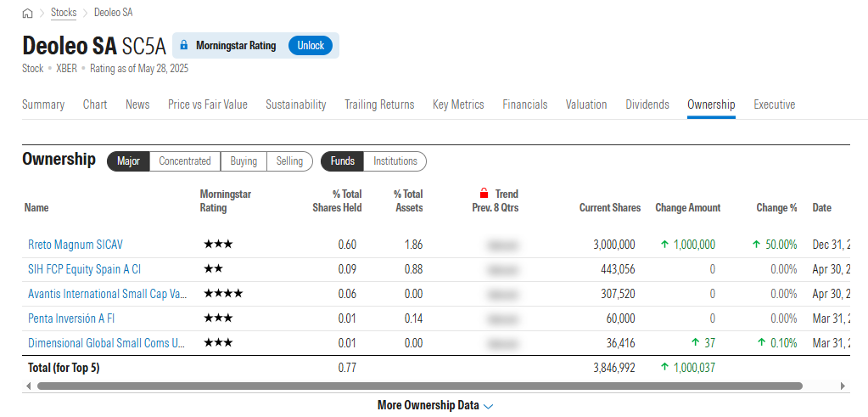Switch to Concentrated ownership filter
This screenshot has width=868, height=417.
[185, 161]
